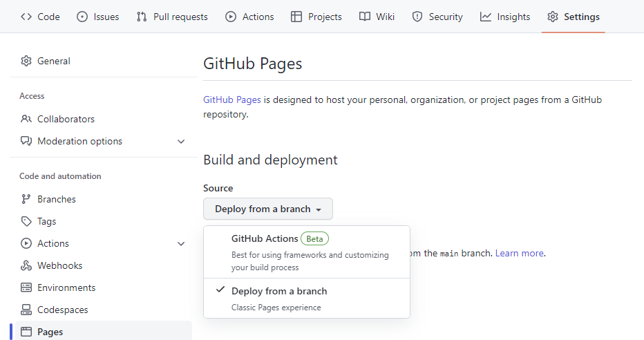Click the checkmark beside Deploy from a branch
The height and width of the screenshot is (340, 644).
tap(220, 290)
